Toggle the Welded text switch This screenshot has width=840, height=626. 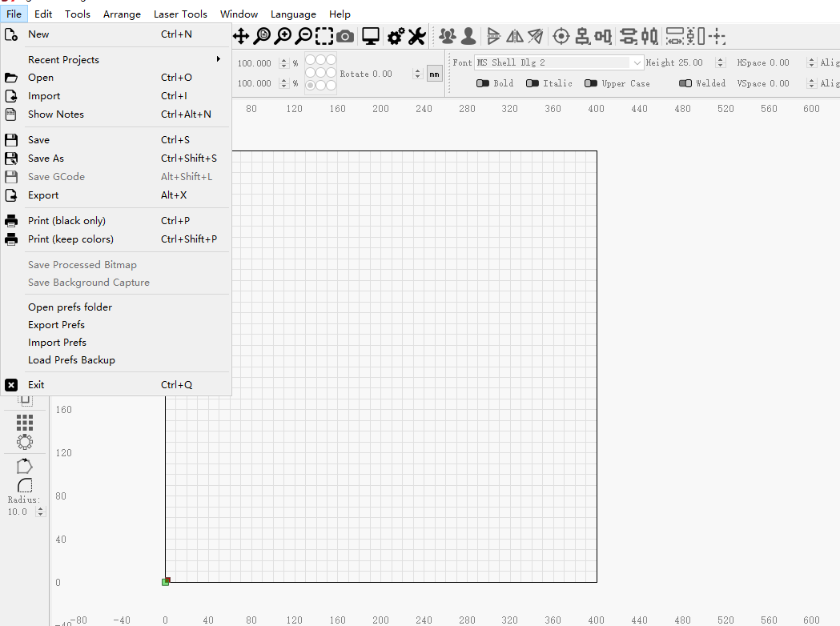click(685, 83)
